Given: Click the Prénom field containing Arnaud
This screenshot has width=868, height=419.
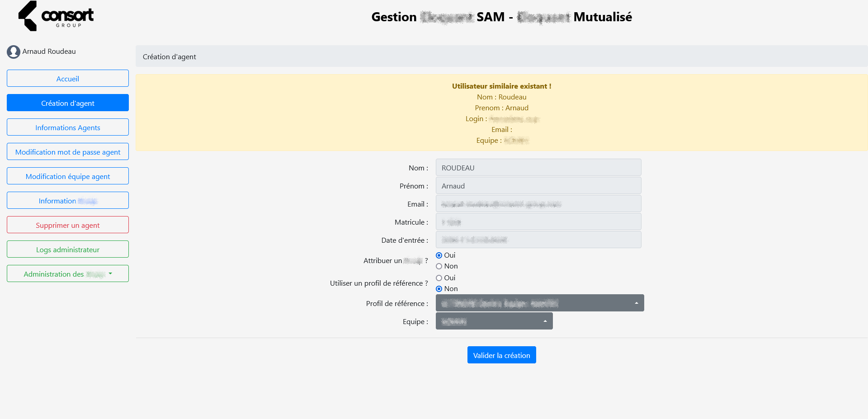Looking at the screenshot, I should tap(538, 186).
